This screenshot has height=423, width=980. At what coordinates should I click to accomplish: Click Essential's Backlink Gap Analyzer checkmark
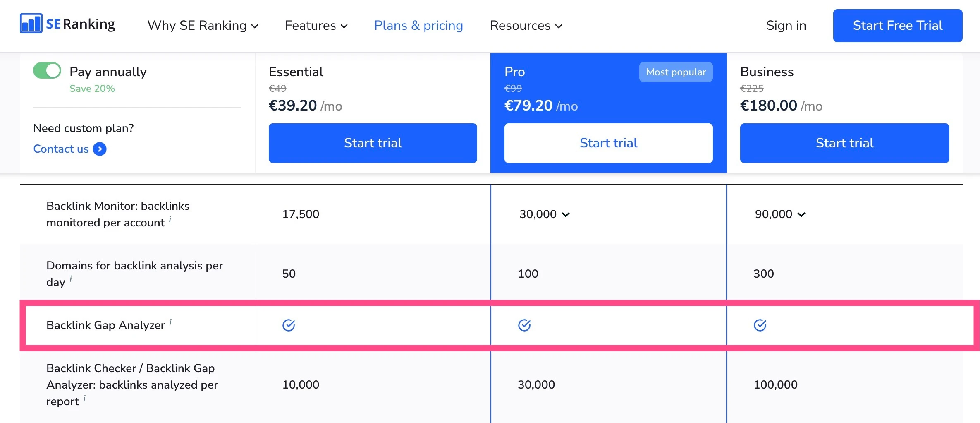[289, 325]
